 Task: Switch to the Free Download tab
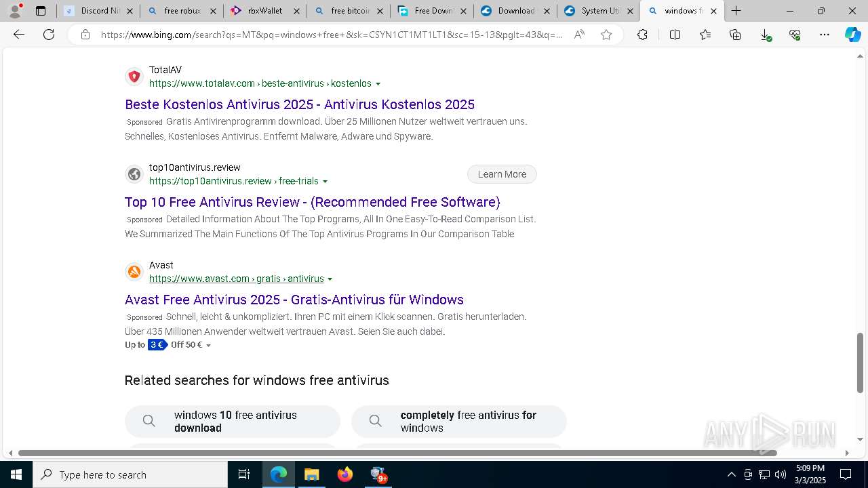point(432,11)
